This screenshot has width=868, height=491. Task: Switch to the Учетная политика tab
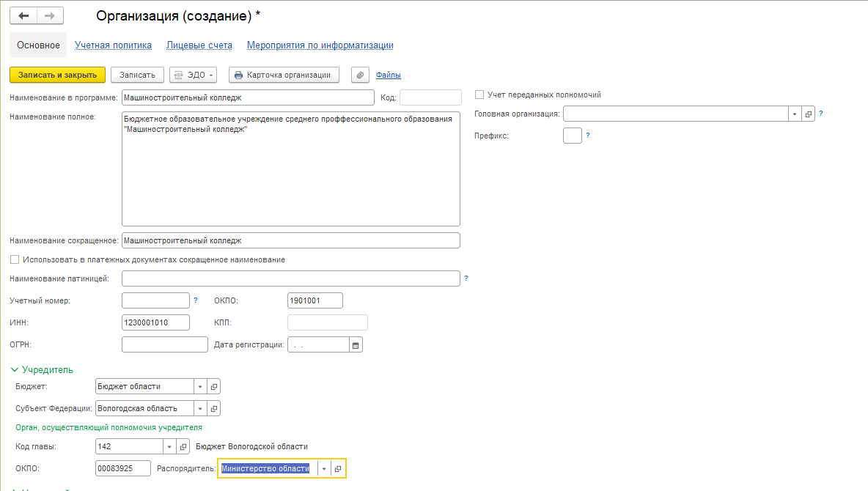(113, 45)
